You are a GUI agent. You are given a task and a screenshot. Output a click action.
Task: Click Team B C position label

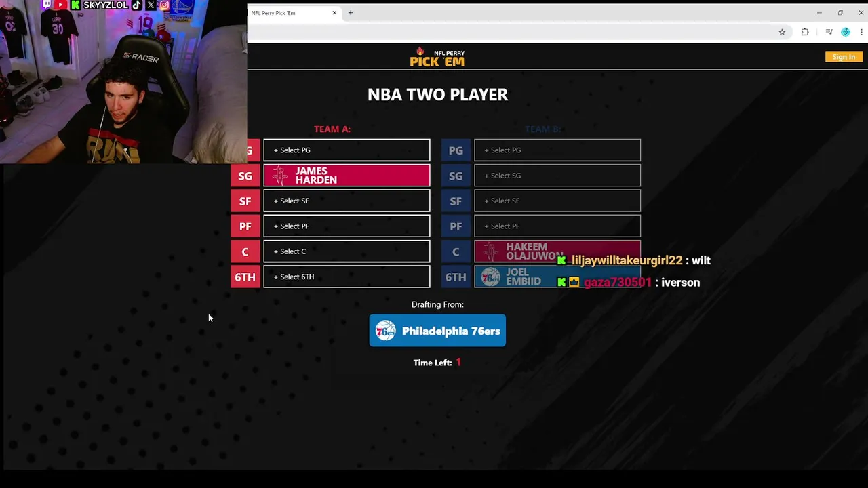point(456,251)
